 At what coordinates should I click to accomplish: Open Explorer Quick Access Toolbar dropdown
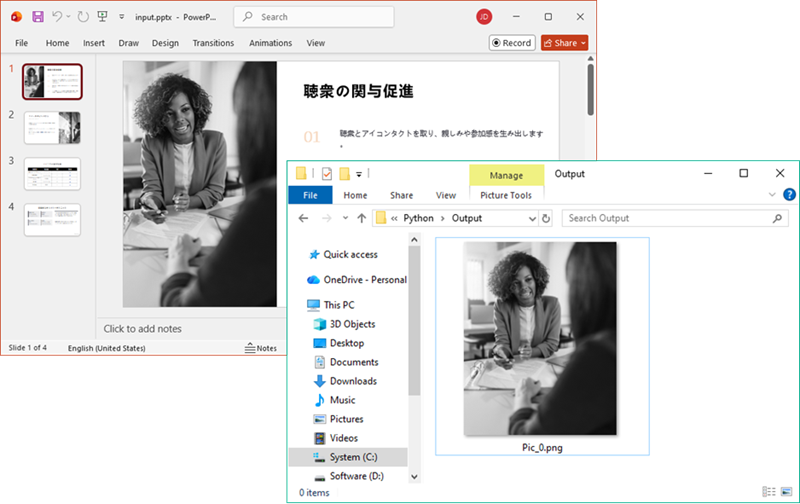click(359, 174)
